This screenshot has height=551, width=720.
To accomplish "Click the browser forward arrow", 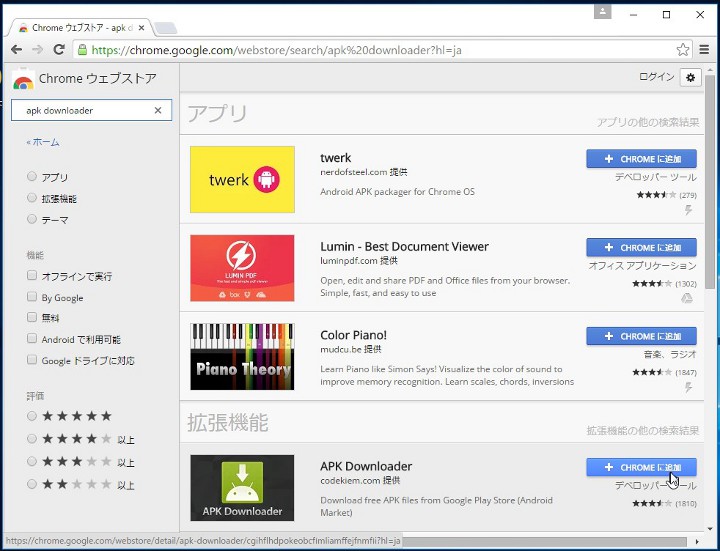I will 38,50.
